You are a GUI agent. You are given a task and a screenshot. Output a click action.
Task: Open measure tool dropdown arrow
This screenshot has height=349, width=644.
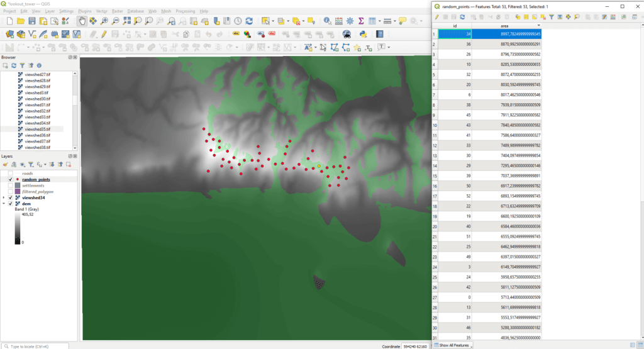pyautogui.click(x=395, y=21)
